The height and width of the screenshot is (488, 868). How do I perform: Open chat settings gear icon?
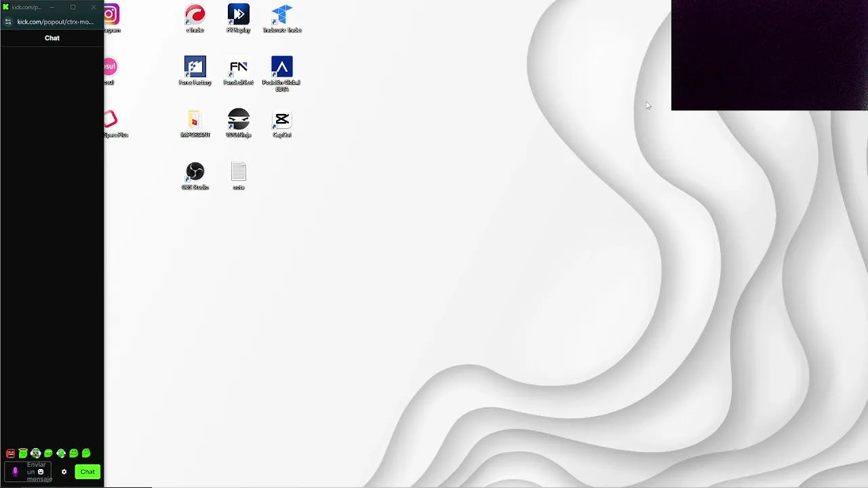64,472
